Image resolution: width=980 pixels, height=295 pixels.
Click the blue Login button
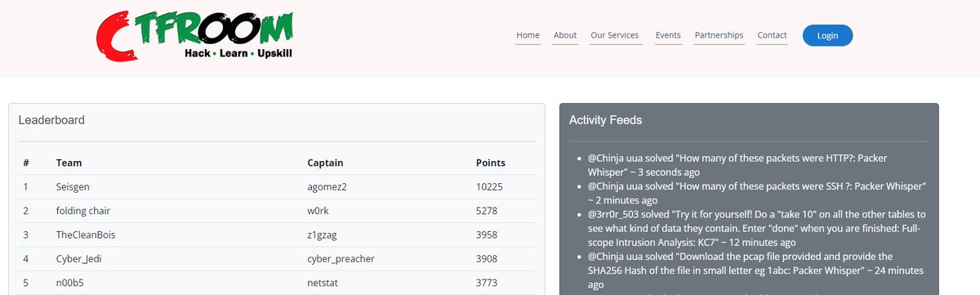[x=827, y=35]
